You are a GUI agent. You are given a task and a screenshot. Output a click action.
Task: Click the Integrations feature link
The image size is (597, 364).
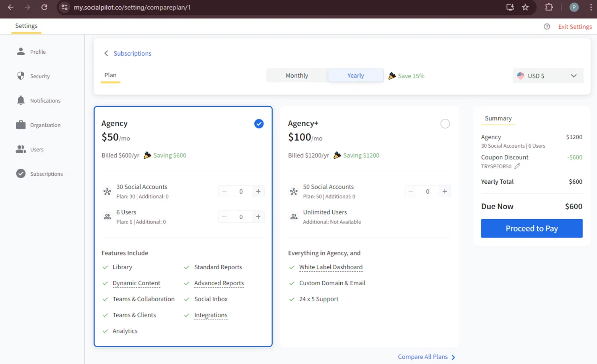click(211, 315)
